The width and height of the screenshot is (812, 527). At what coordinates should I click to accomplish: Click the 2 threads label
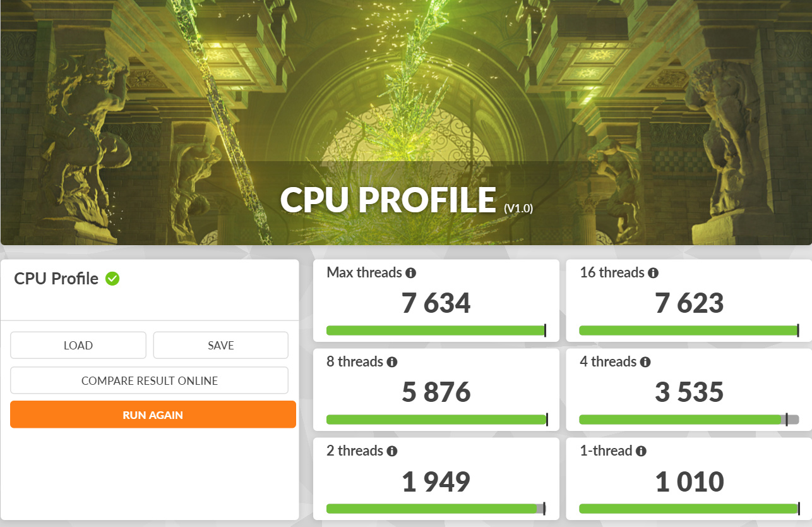click(355, 451)
